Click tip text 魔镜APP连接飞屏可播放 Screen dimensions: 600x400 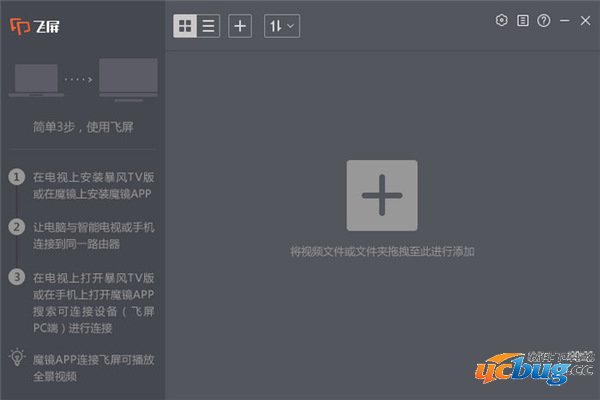point(93,360)
